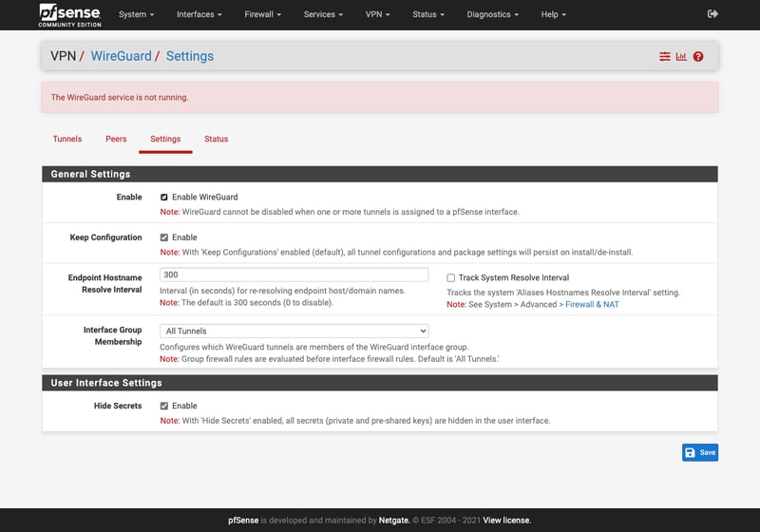The image size is (760, 532).
Task: Switch to the Peers tab
Action: click(116, 139)
